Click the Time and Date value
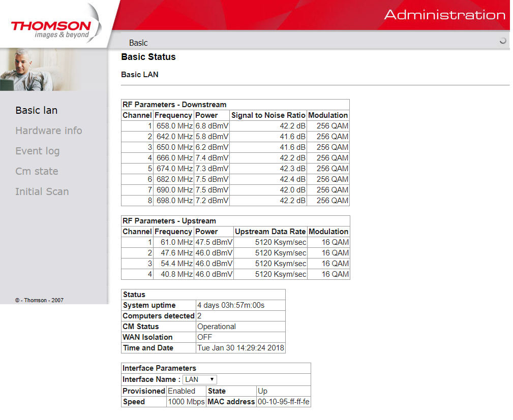The image size is (513, 420). [240, 348]
